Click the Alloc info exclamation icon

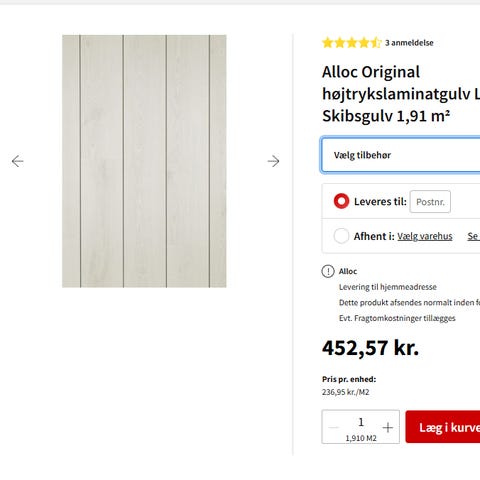[328, 271]
